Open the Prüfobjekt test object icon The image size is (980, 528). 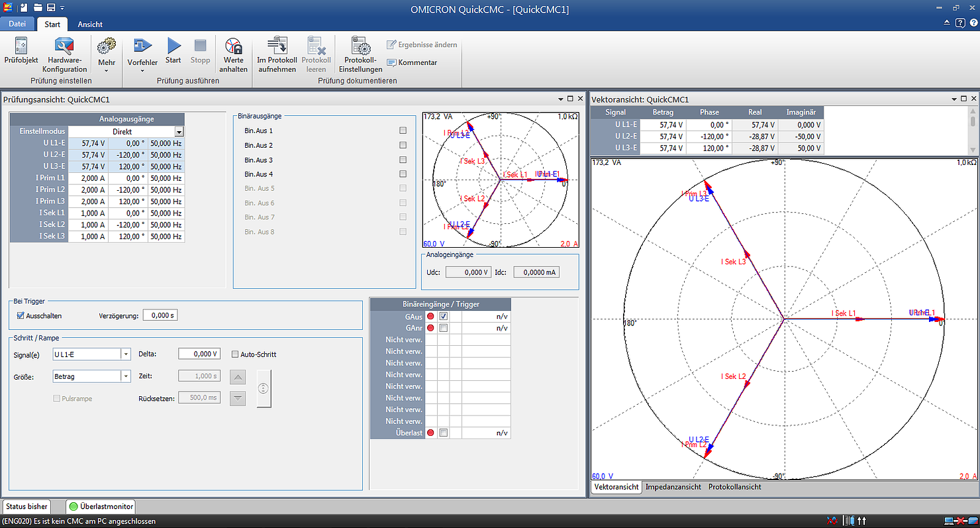pos(21,46)
